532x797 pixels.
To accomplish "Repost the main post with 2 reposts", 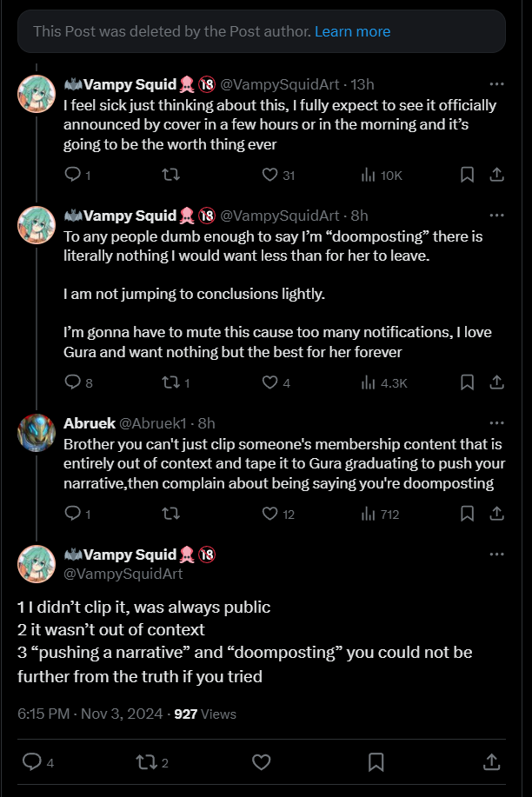I will tap(145, 762).
